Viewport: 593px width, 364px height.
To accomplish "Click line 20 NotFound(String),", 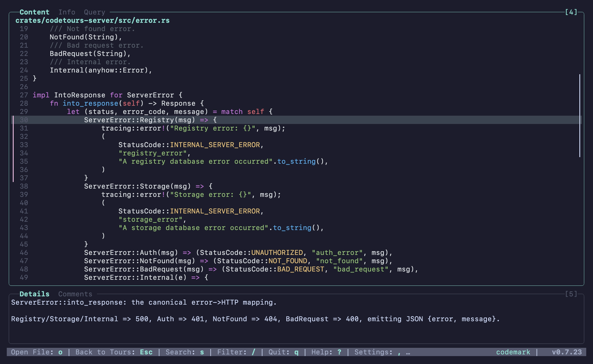I will point(86,37).
